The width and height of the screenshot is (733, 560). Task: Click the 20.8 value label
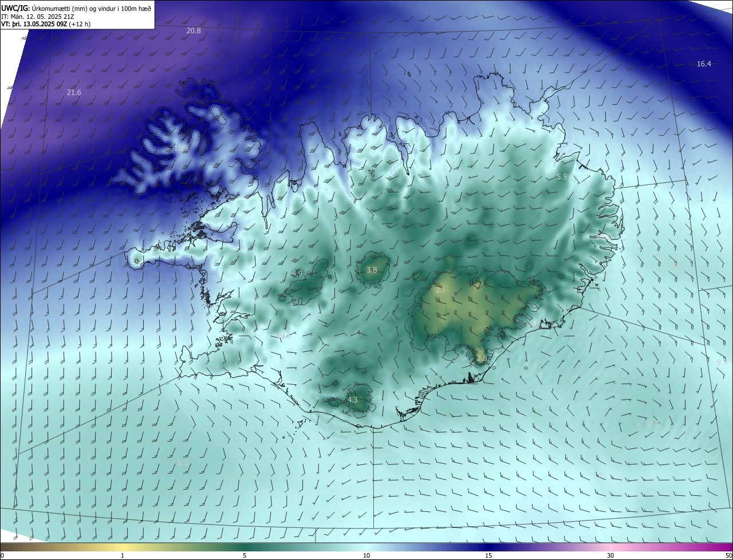pos(194,30)
